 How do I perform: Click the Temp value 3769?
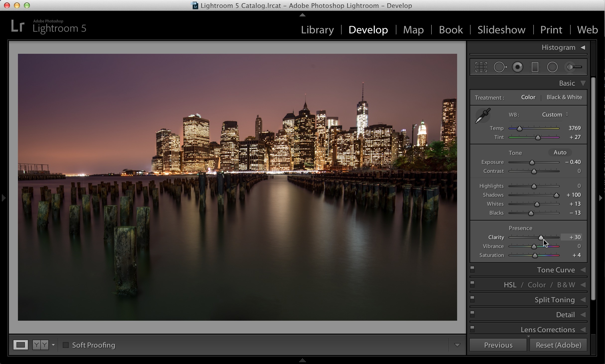coord(575,128)
